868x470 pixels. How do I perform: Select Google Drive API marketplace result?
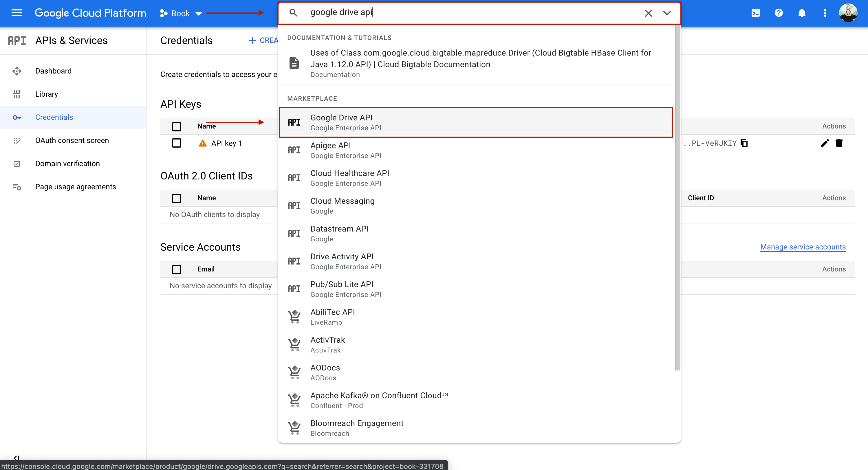tap(476, 122)
